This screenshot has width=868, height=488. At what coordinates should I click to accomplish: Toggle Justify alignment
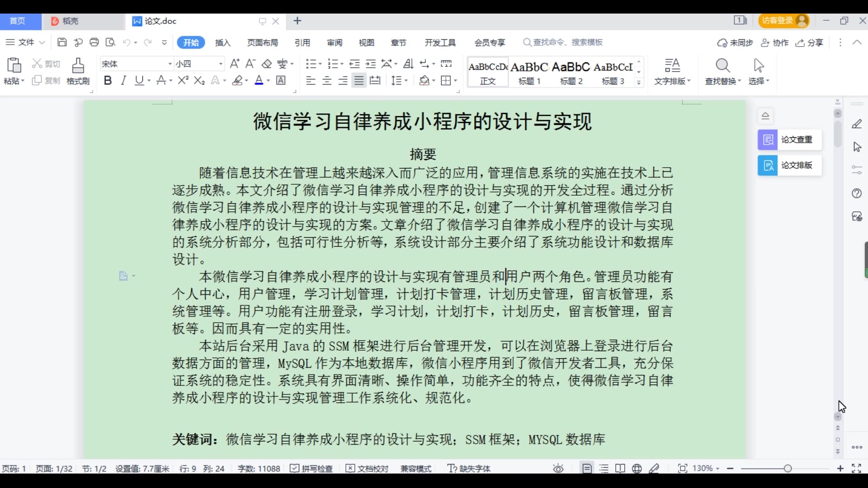[x=359, y=80]
